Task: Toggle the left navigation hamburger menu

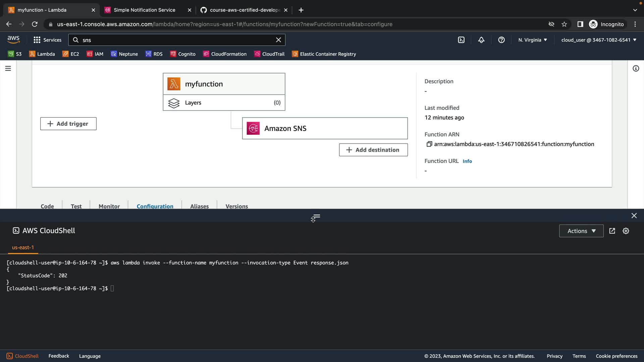Action: pos(8,68)
